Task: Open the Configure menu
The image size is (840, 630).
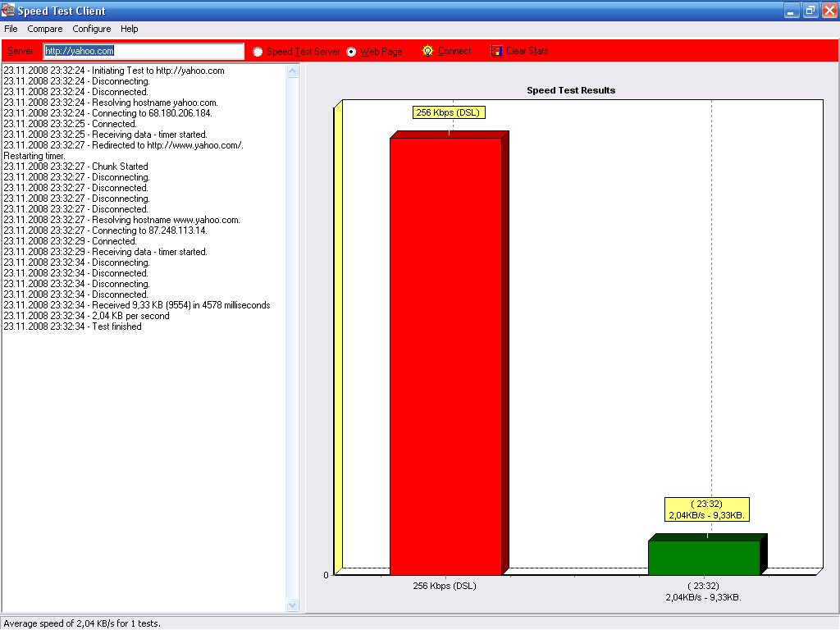Action: pyautogui.click(x=91, y=29)
